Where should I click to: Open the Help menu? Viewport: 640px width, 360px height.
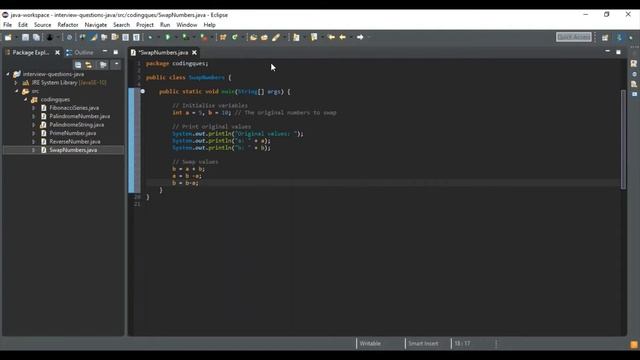coord(209,25)
